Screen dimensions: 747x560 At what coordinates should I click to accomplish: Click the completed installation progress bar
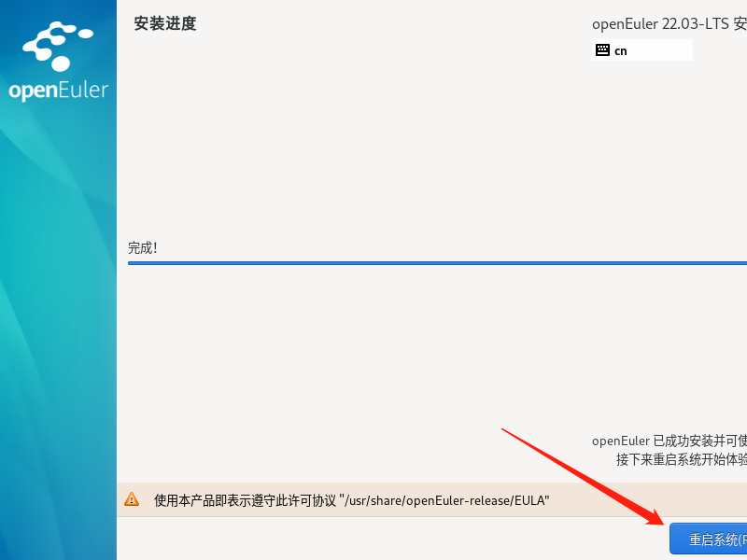pos(437,263)
